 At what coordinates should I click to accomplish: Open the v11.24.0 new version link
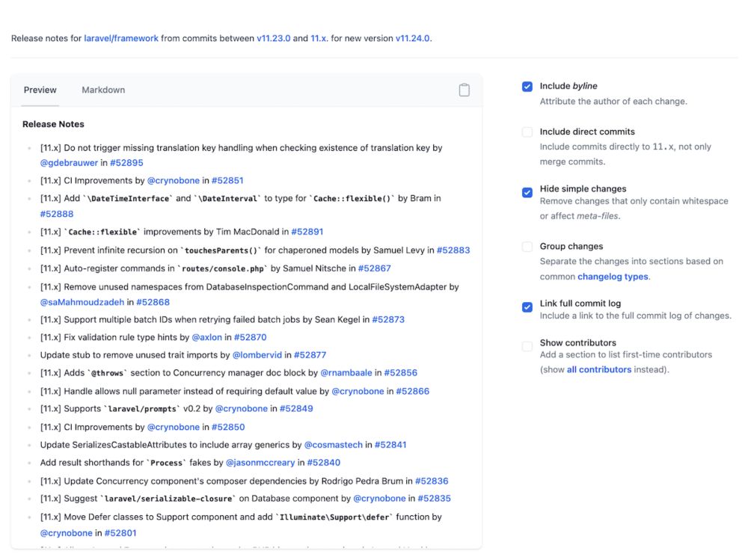point(413,38)
